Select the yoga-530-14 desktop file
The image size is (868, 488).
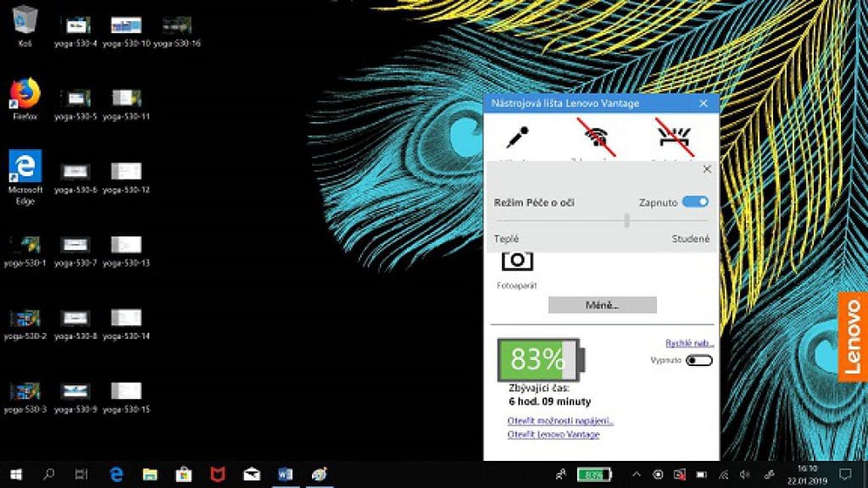point(125,324)
